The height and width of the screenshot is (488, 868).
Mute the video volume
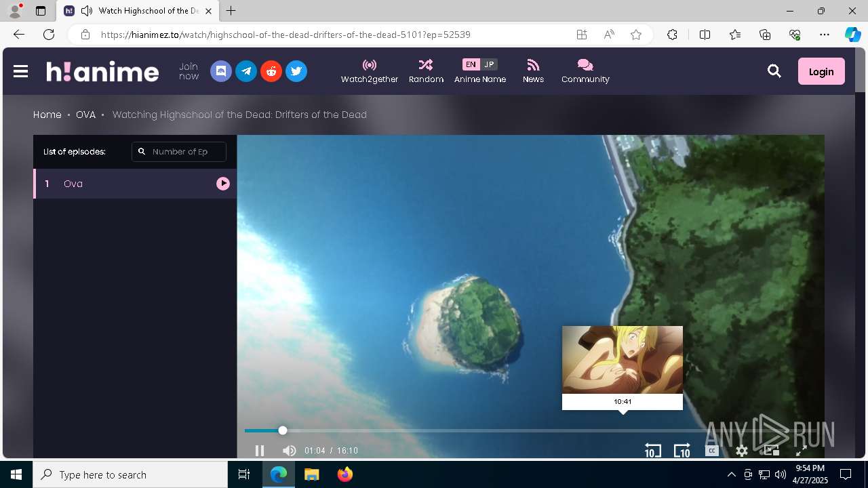(290, 451)
